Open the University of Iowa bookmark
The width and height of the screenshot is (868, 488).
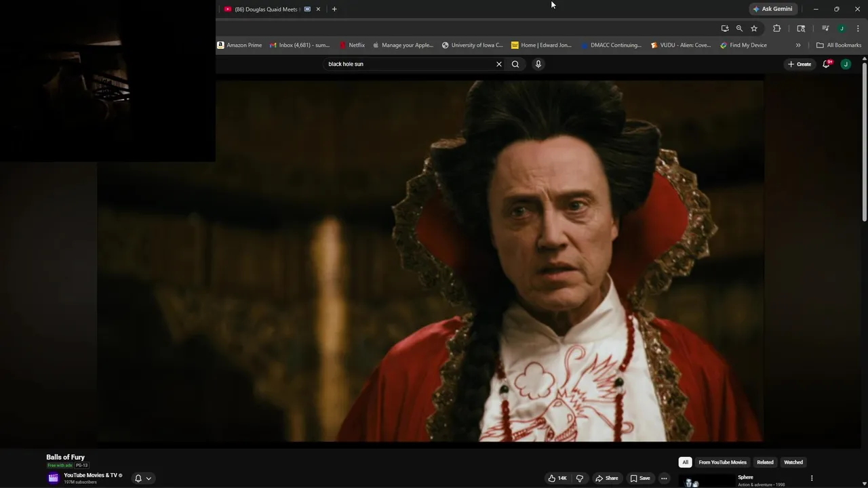(x=473, y=45)
